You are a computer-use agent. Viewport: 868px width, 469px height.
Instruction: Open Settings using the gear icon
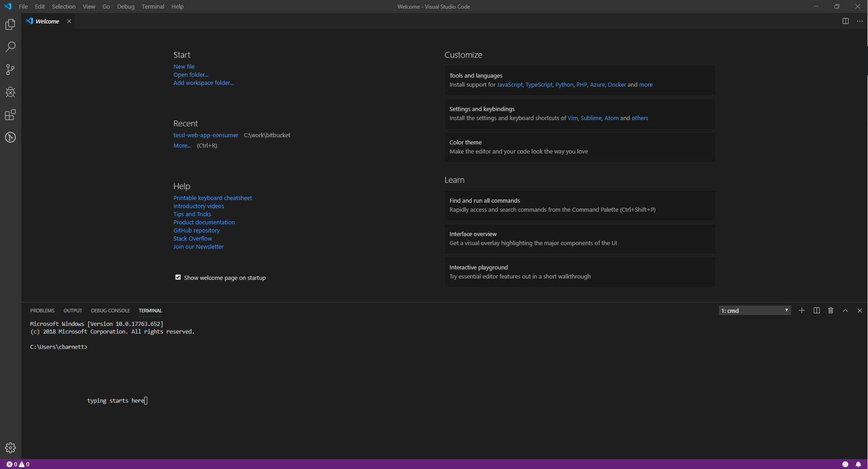tap(10, 448)
